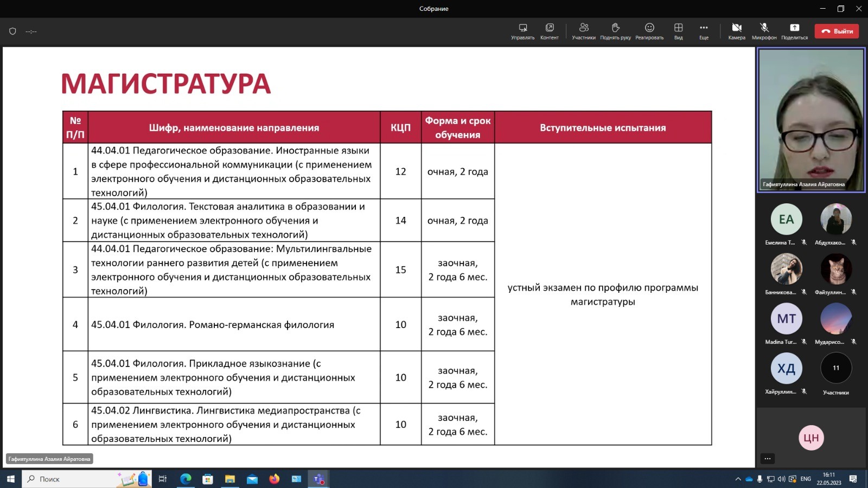868x488 pixels.
Task: Click the Поднять руку (raise hand) icon
Action: click(616, 31)
